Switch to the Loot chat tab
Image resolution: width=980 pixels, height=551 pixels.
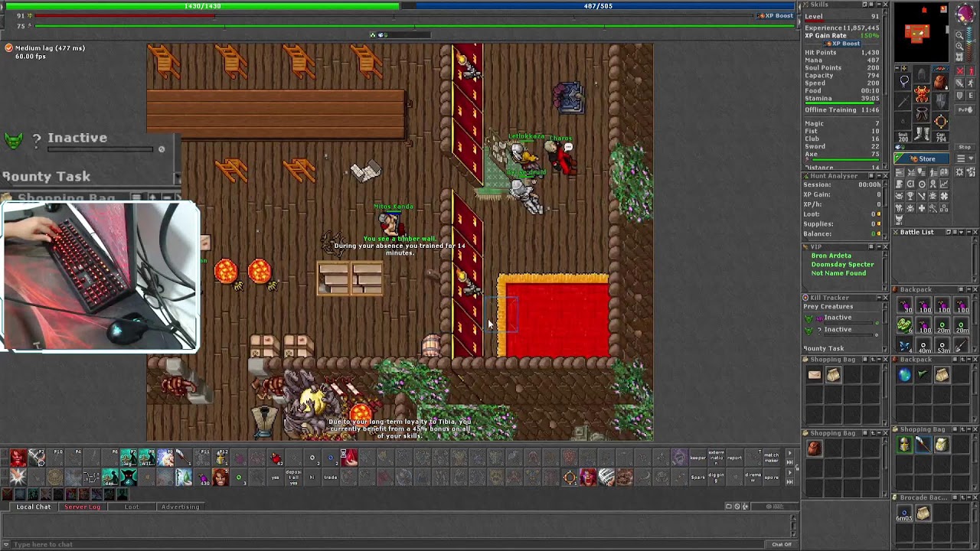point(132,507)
